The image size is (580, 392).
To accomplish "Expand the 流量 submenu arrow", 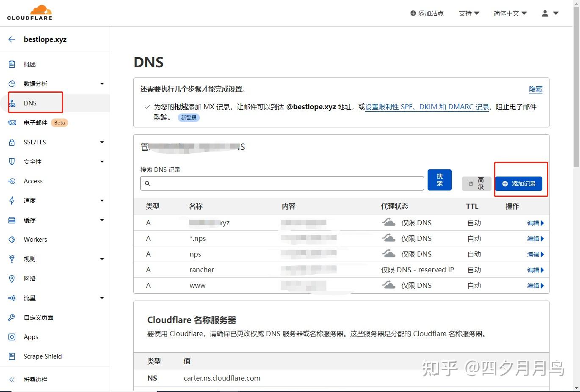I will (x=102, y=298).
